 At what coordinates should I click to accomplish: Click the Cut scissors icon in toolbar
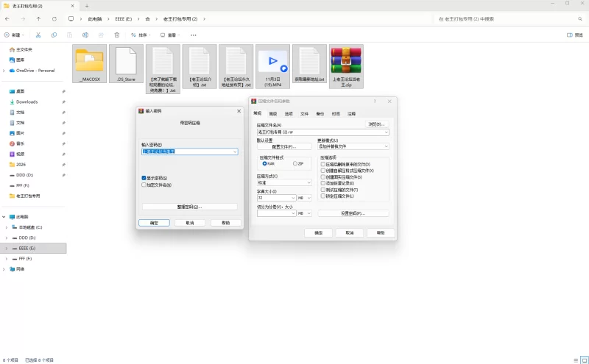click(38, 35)
